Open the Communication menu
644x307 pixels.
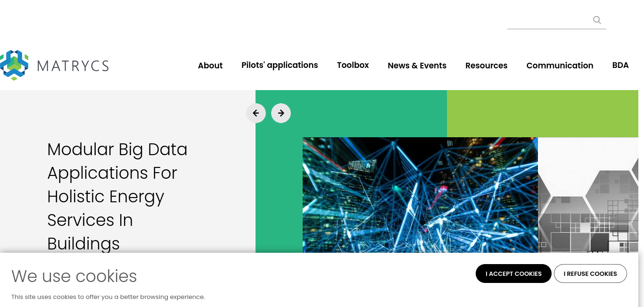pos(560,66)
